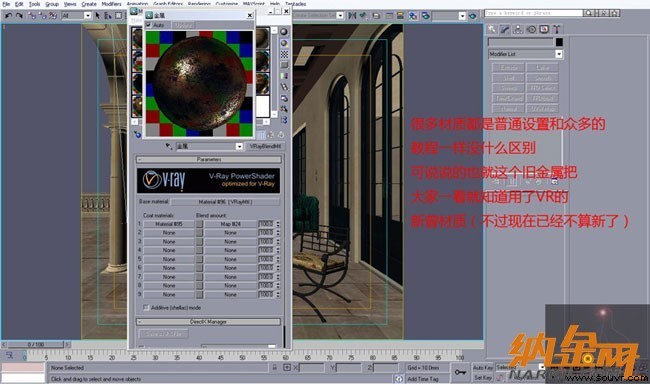
Task: Open the File menu
Action: 6,4
